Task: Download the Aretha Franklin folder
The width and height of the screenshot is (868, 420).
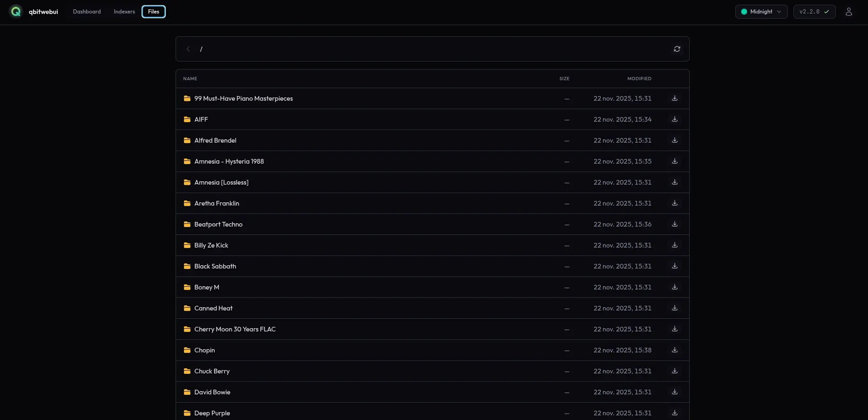Action: 674,203
